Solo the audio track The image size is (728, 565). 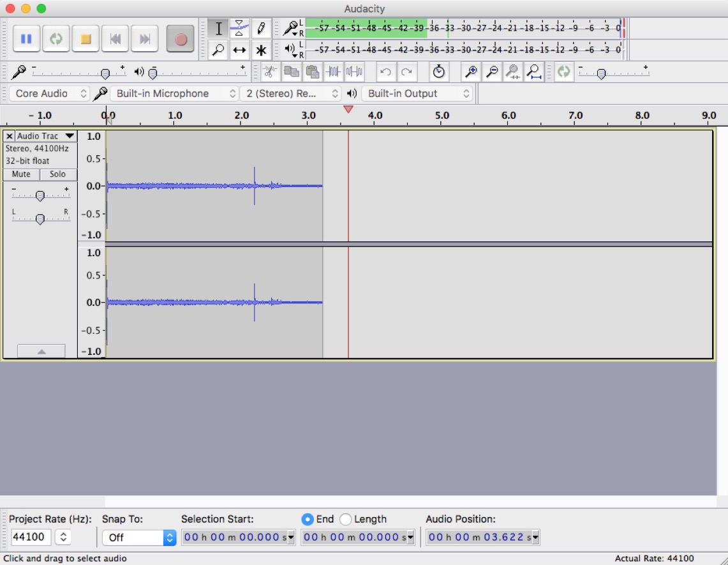tap(57, 174)
